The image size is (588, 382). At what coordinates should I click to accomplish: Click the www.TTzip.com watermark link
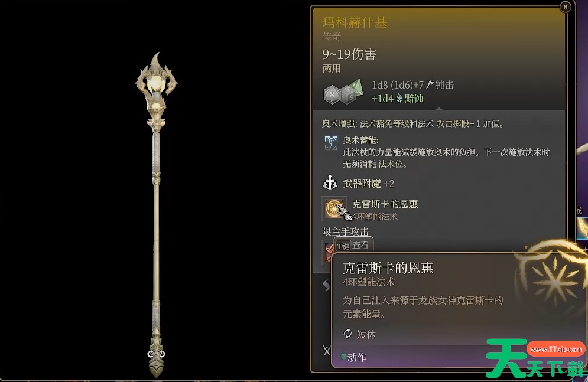coord(555,349)
